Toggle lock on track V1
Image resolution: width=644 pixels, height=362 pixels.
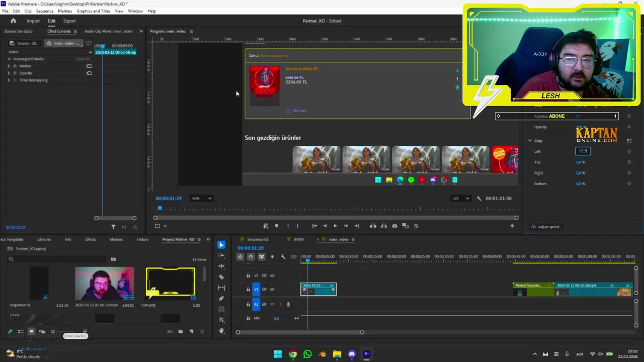pos(248,290)
